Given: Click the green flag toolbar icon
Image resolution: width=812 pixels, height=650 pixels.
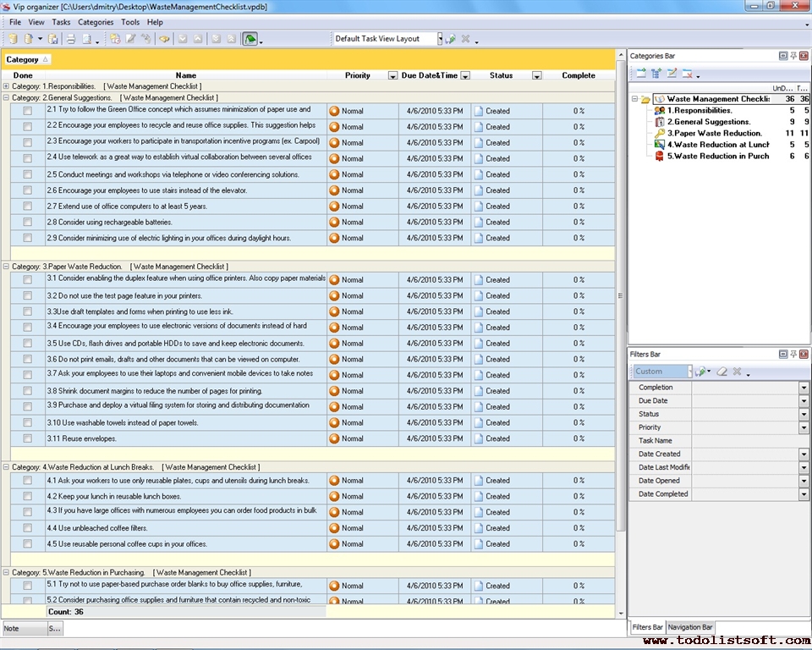Looking at the screenshot, I should 250,39.
